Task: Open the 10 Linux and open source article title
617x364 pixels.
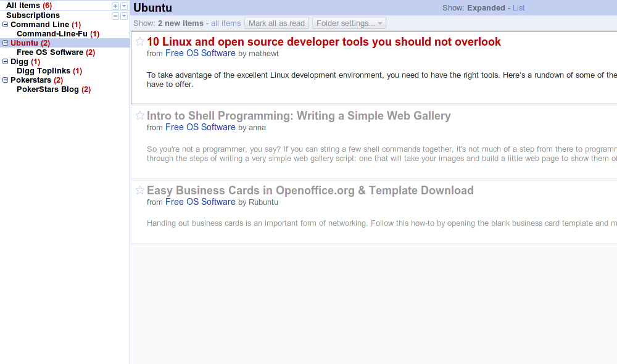Action: [323, 42]
